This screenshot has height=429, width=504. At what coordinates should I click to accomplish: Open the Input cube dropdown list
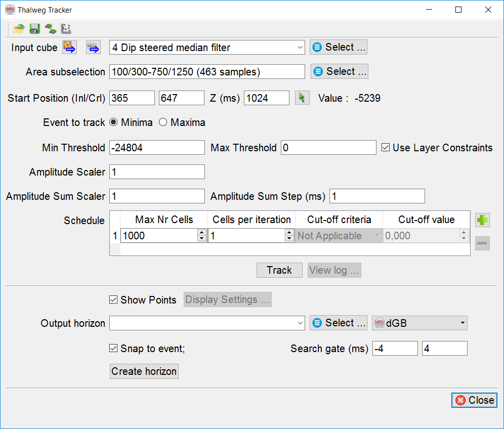[x=300, y=48]
